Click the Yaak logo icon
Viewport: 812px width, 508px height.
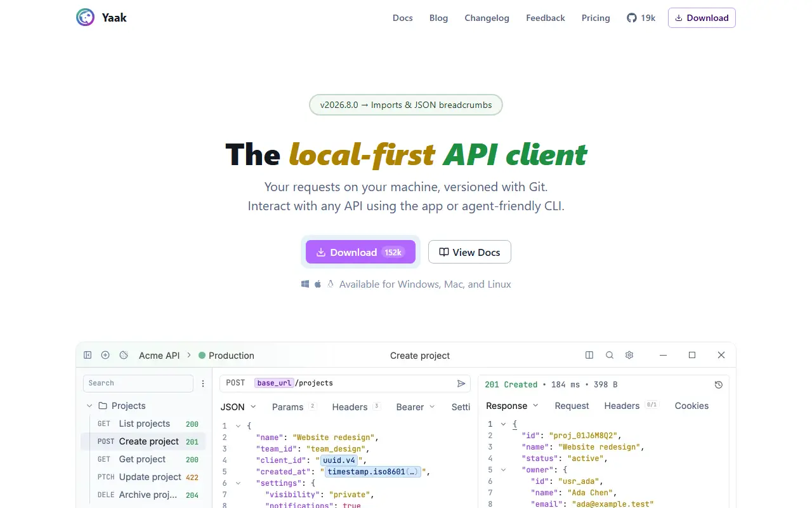(85, 18)
